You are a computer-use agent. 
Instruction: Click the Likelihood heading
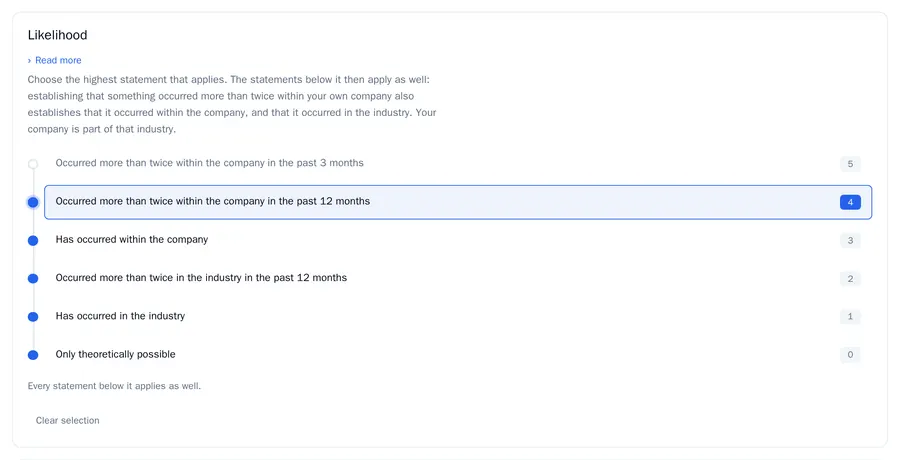tap(57, 35)
